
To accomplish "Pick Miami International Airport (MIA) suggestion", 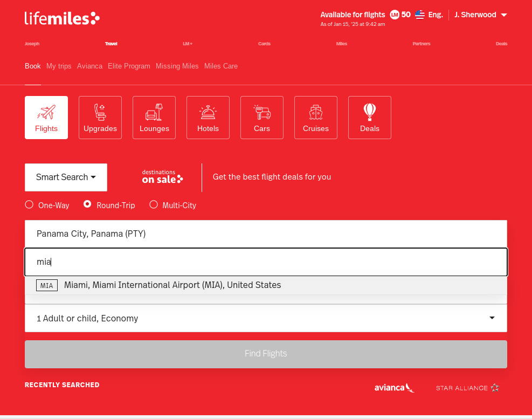I will tap(266, 285).
